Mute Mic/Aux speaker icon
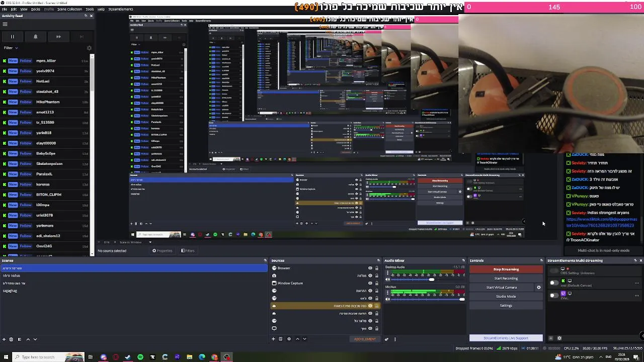644x362 pixels. pyautogui.click(x=387, y=299)
